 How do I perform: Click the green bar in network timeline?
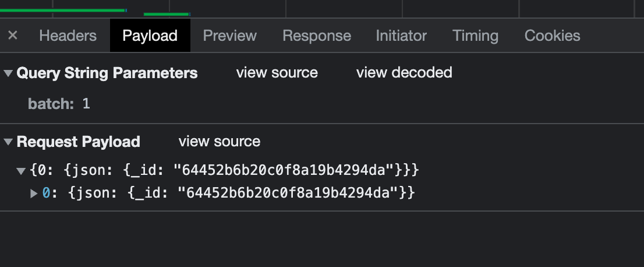tap(62, 10)
